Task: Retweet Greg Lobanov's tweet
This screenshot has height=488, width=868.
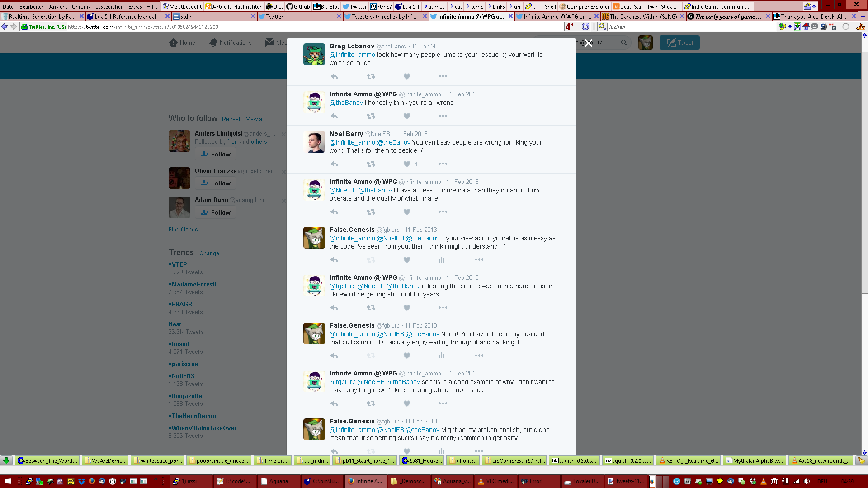Action: click(371, 76)
